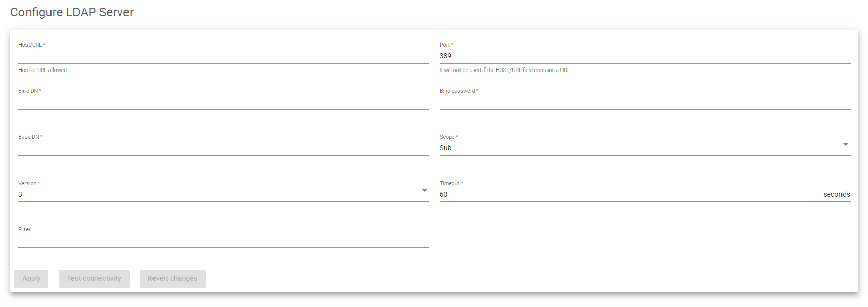Click the Bind password field label
The height and width of the screenshot is (307, 868).
pyautogui.click(x=459, y=91)
